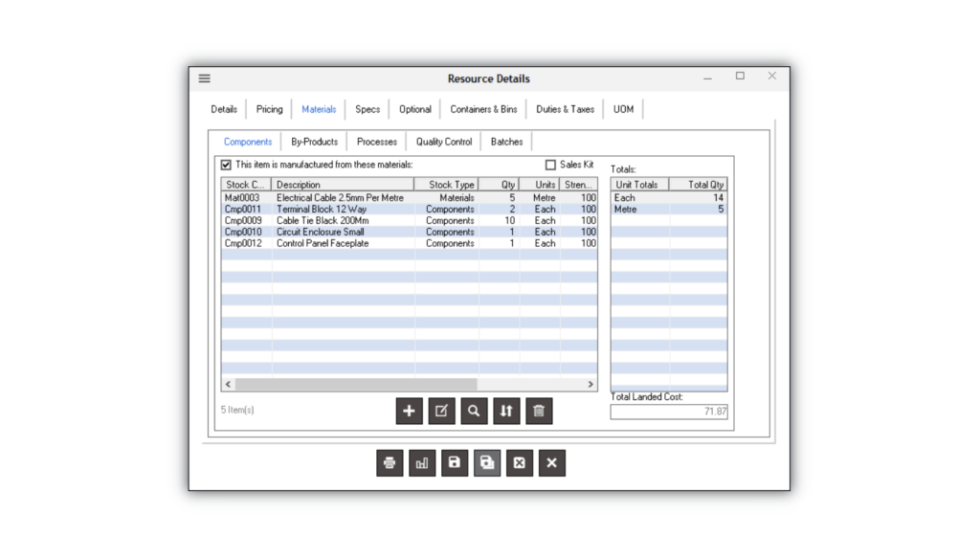Click the delete component trash icon
The height and width of the screenshot is (558, 980).
539,412
